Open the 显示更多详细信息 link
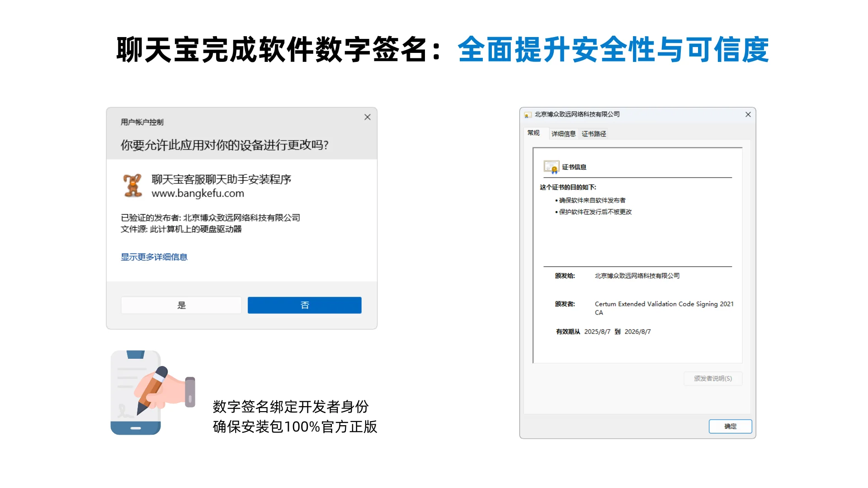Image resolution: width=868 pixels, height=488 pixels. [x=154, y=257]
